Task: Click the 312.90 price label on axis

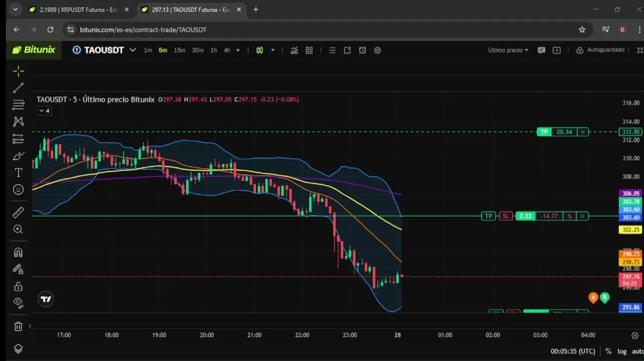Action: pos(631,132)
